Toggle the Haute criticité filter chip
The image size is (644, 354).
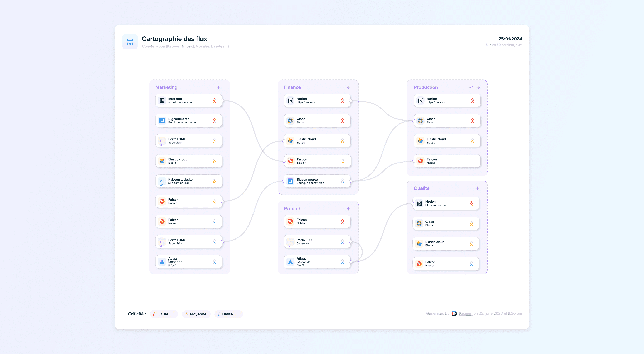[164, 314]
